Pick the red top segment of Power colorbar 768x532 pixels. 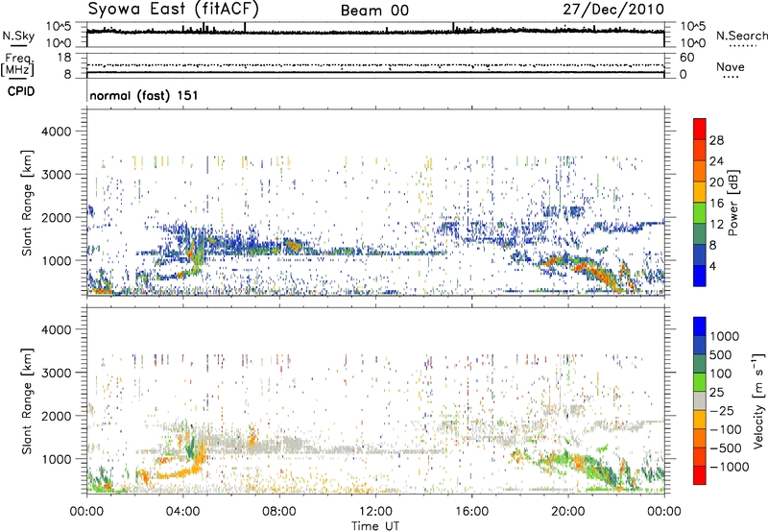click(700, 129)
